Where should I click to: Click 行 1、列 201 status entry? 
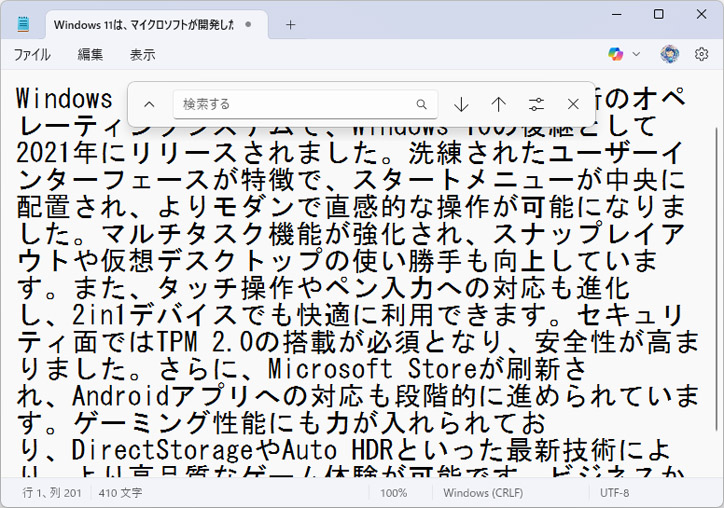[52, 493]
